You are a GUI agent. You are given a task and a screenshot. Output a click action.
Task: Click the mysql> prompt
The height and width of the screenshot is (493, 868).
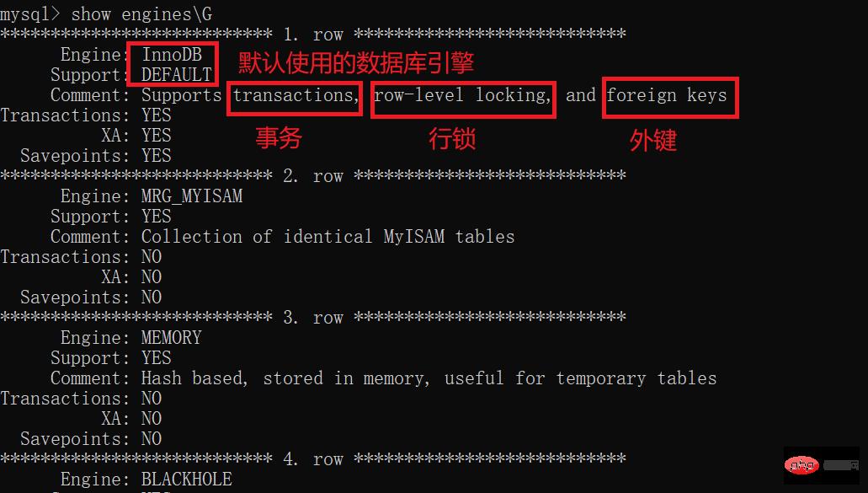30,13
